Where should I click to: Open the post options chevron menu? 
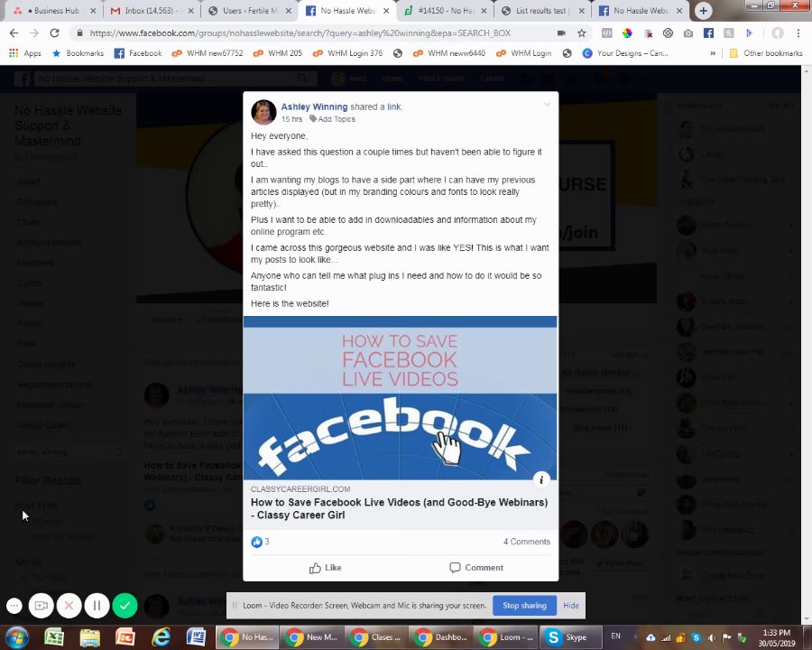click(x=547, y=104)
